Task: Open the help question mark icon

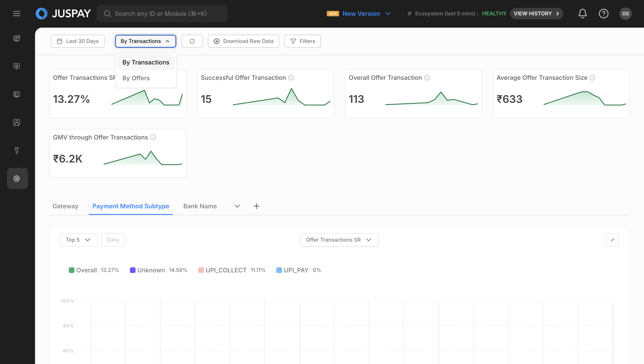Action: [603, 14]
